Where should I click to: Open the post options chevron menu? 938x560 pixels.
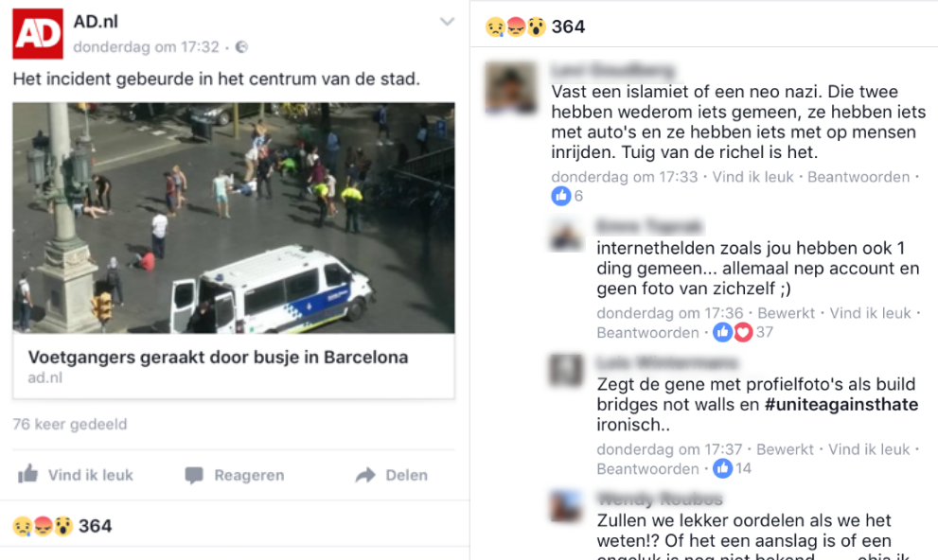(x=447, y=22)
